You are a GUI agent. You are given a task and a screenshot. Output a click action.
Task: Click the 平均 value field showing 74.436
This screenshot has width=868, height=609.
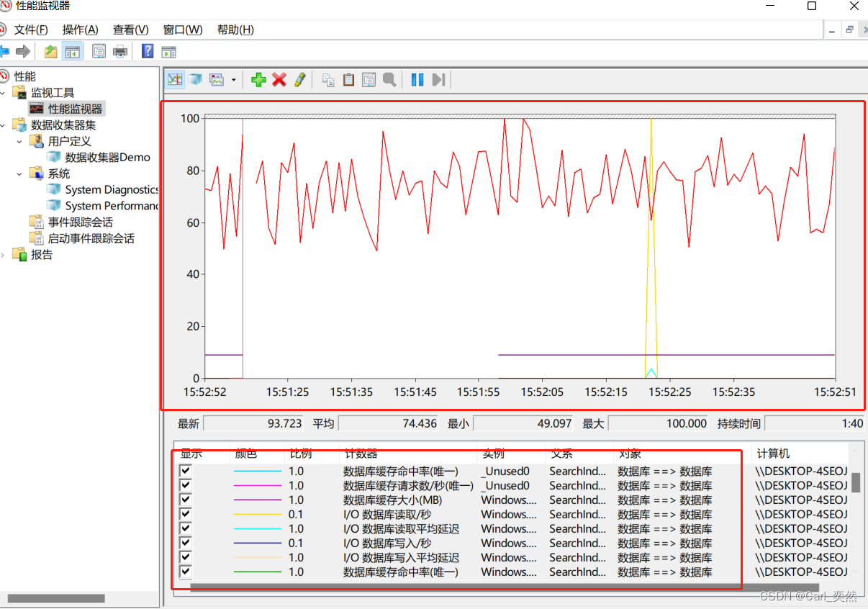(x=389, y=423)
